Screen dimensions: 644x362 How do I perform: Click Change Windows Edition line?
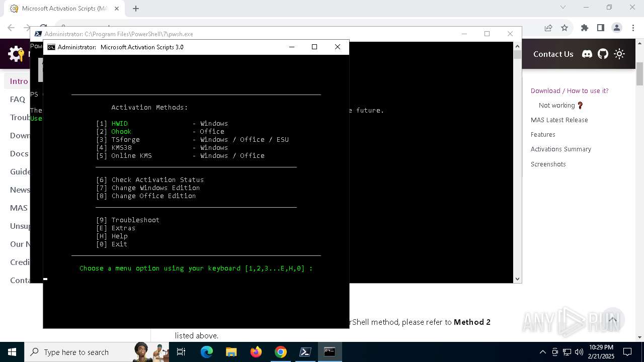(148, 188)
